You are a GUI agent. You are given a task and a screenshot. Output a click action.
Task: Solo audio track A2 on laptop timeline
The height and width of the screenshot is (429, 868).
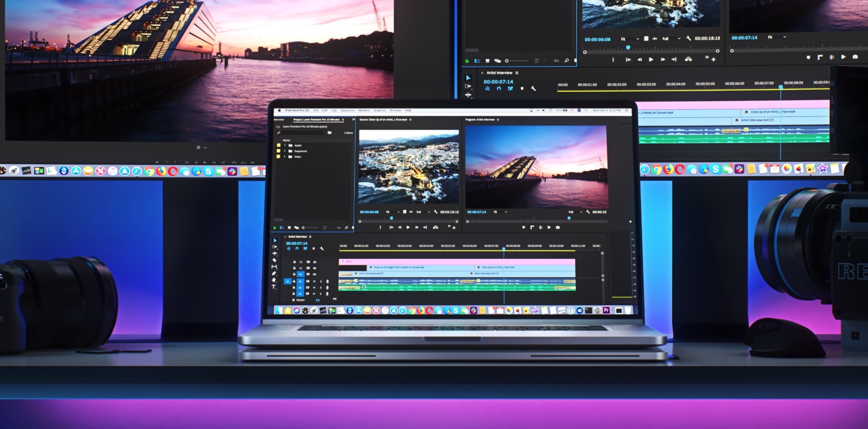pos(321,288)
